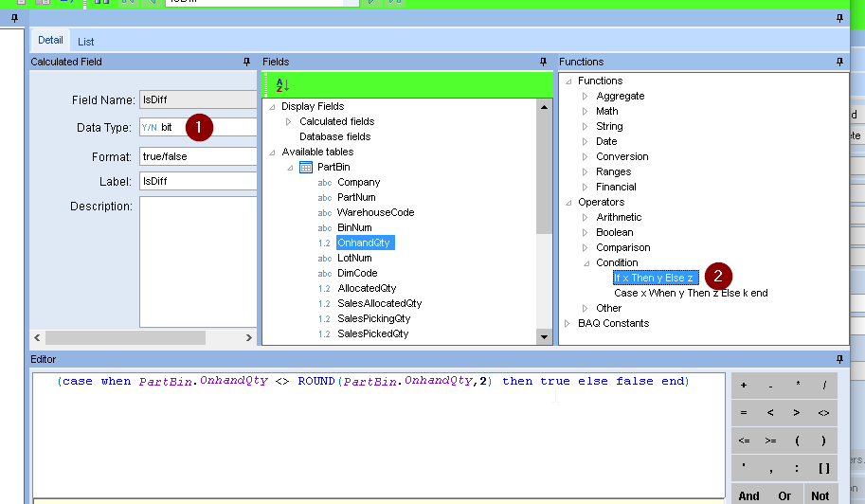Expand the Boolean operators node
The width and height of the screenshot is (865, 504).
(586, 233)
